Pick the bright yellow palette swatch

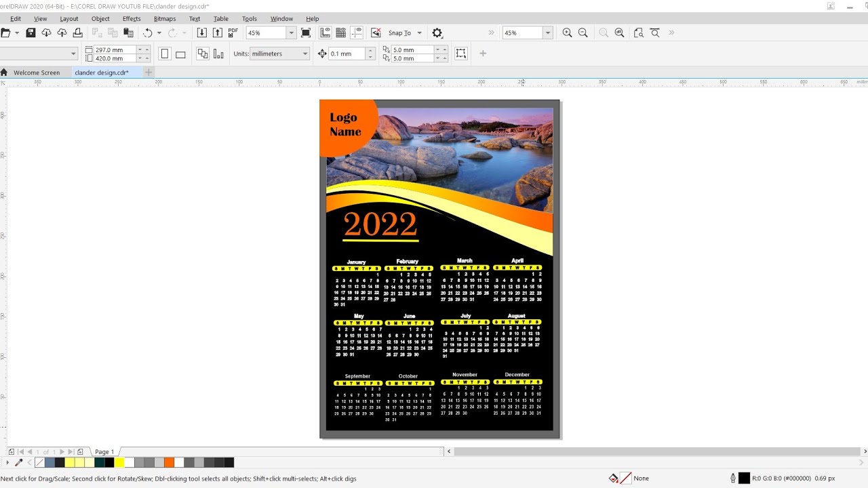tap(120, 462)
